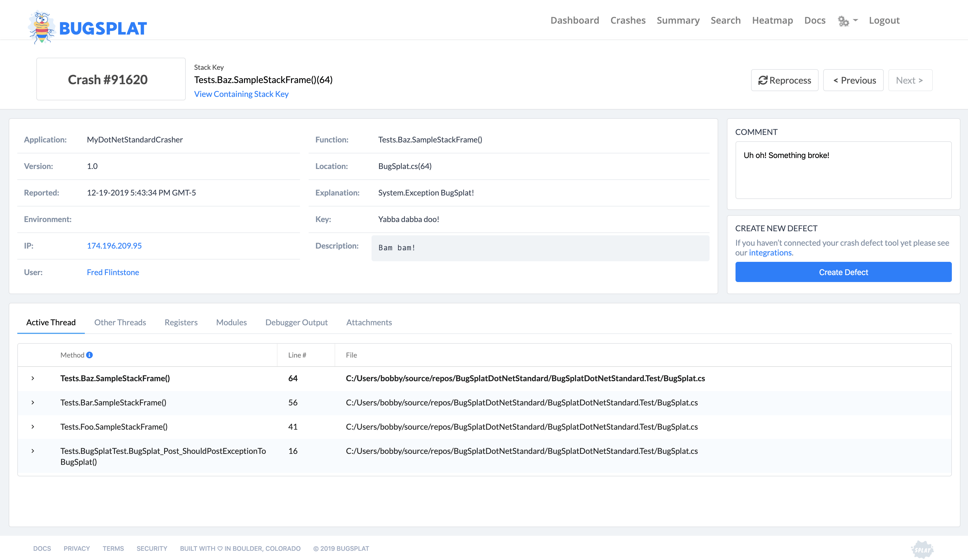Viewport: 968px width, 560px height.
Task: Click the line number 64 cell
Action: pyautogui.click(x=293, y=378)
